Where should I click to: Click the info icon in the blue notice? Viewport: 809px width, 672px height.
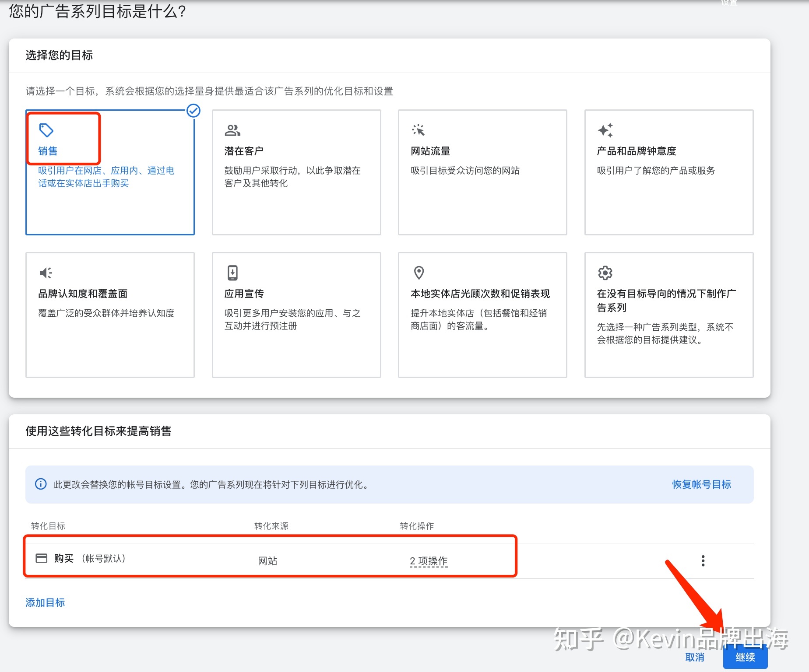[41, 484]
